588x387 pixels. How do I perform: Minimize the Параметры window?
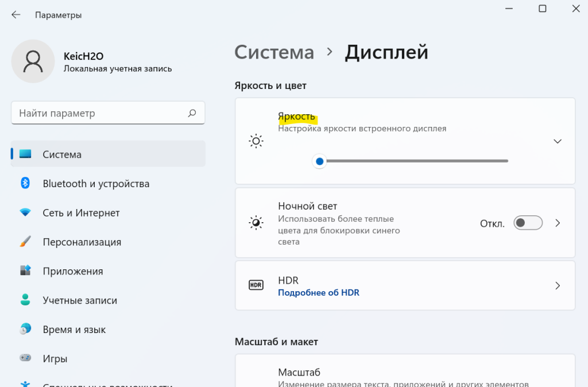point(509,9)
